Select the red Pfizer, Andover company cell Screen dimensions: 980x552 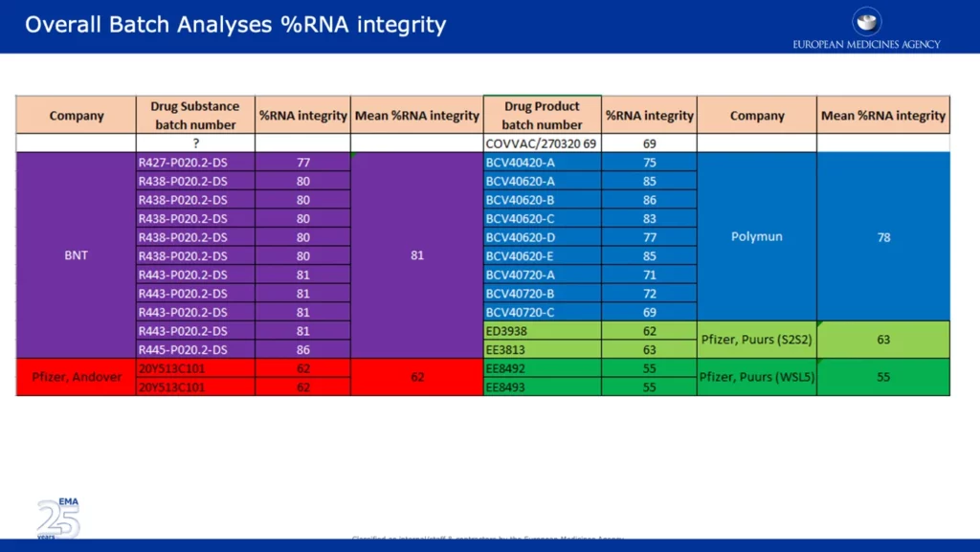pos(77,377)
